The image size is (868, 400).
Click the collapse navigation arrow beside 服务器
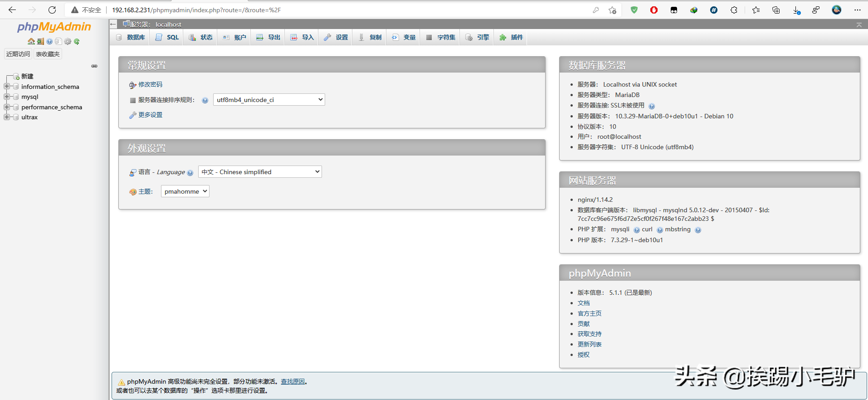(113, 24)
